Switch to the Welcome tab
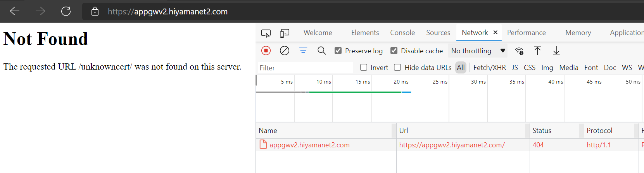Screen dimensions: 644x173 point(318,33)
